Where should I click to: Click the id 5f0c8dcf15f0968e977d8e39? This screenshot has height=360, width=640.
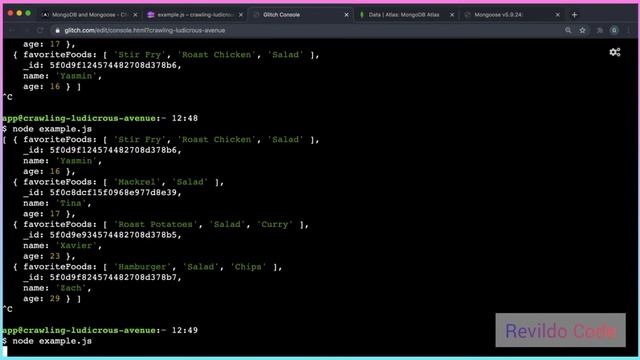(113, 193)
